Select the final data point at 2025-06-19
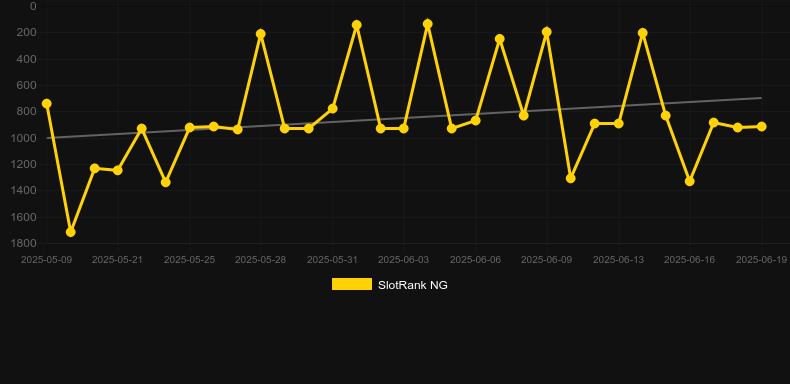Viewport: 790px width, 384px height. [x=762, y=126]
